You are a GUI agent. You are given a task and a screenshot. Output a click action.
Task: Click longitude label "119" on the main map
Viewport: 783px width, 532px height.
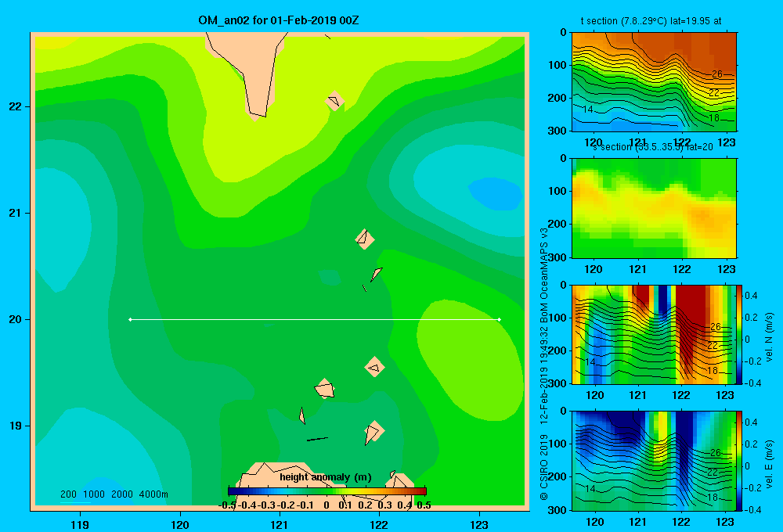81,524
